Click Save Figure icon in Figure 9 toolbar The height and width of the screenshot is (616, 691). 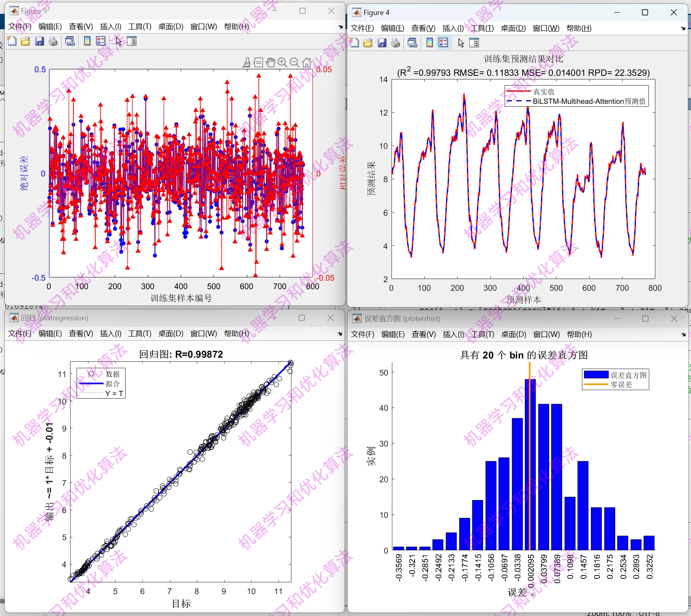point(39,41)
